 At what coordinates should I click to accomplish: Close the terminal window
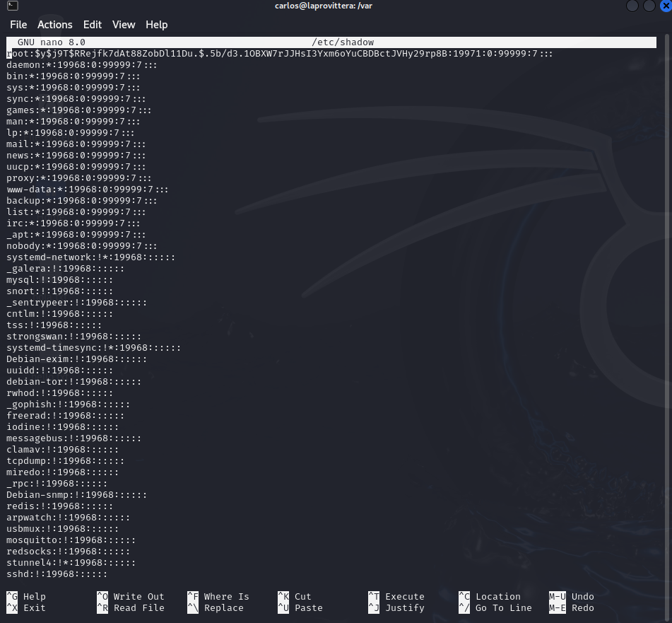pos(666,6)
